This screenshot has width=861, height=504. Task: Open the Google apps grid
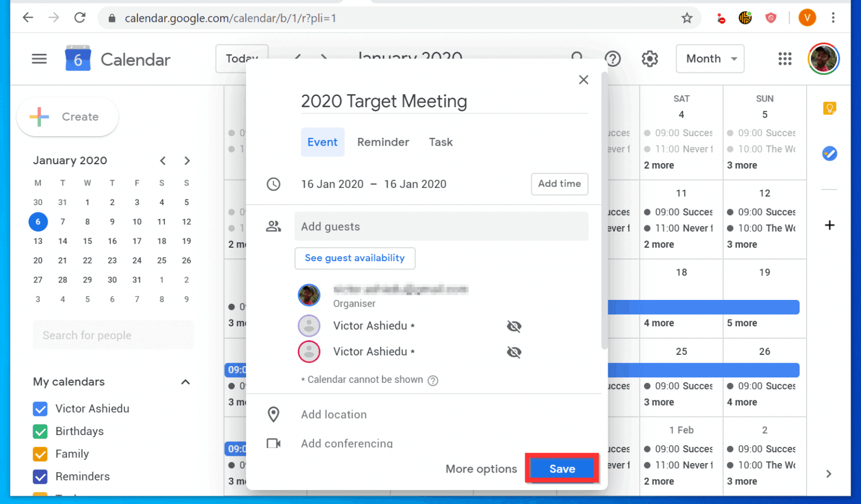785,58
